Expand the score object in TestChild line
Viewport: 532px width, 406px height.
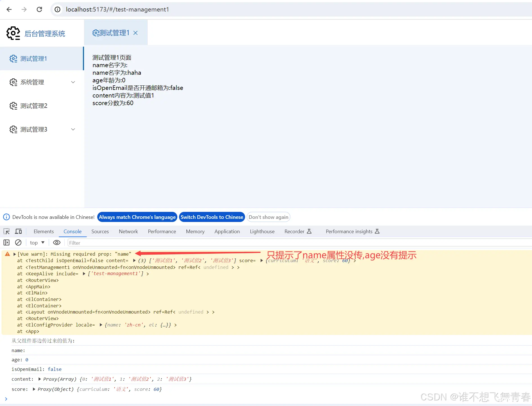tap(262, 260)
